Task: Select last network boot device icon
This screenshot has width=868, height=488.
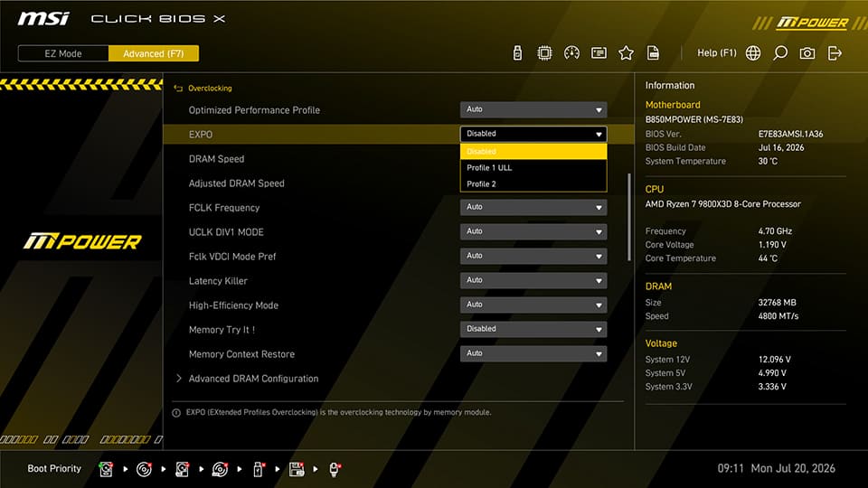Action: pos(335,469)
